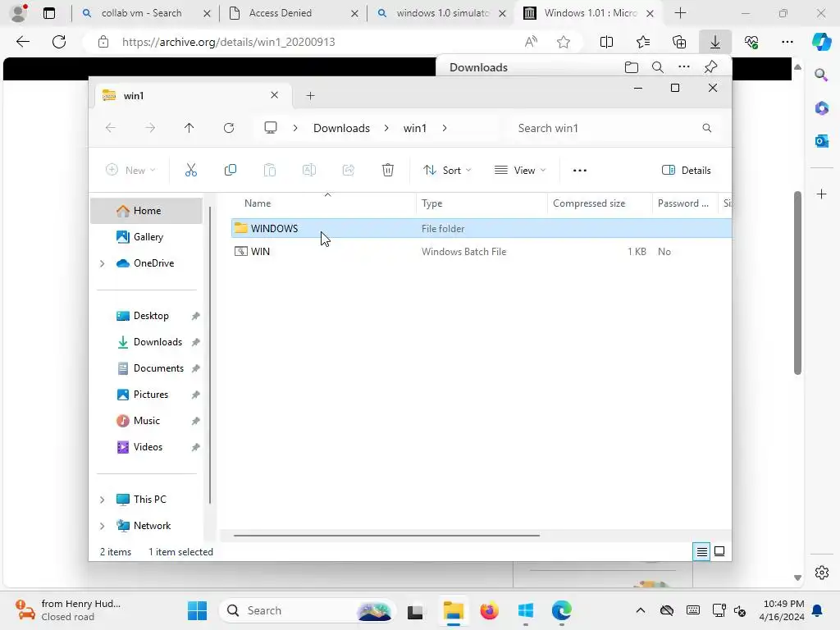Add page to favorites with star icon

pyautogui.click(x=563, y=42)
